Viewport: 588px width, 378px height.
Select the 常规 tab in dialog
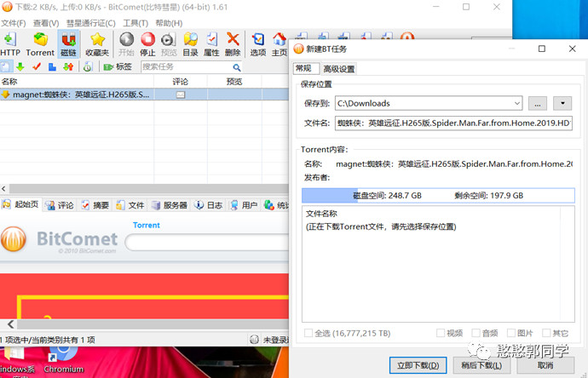[x=305, y=68]
